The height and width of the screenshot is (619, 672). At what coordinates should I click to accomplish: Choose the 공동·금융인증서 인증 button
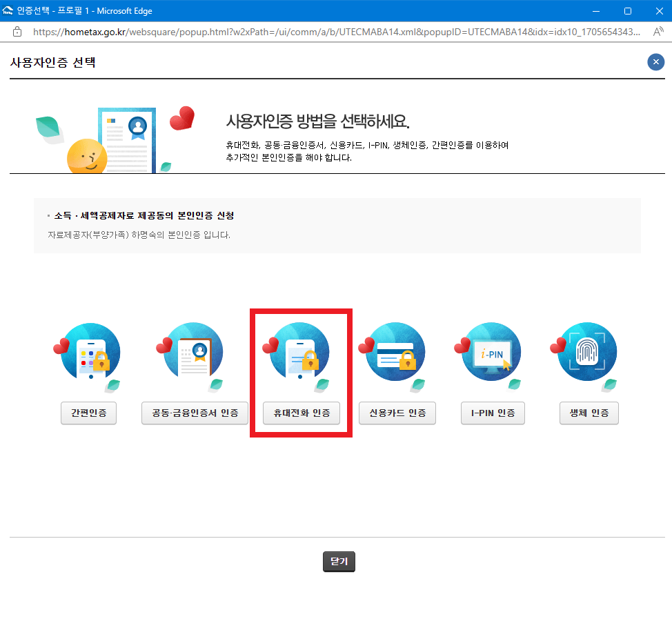[195, 413]
